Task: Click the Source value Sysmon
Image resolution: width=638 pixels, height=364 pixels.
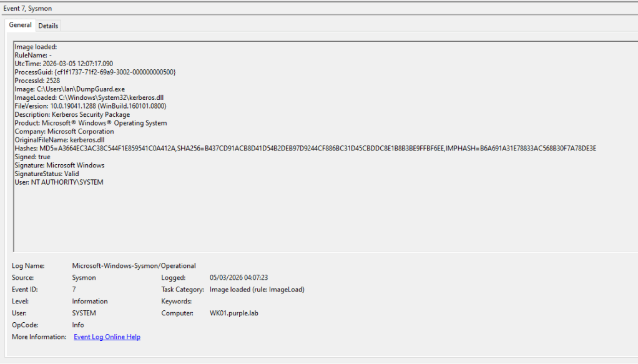Action: click(x=83, y=278)
